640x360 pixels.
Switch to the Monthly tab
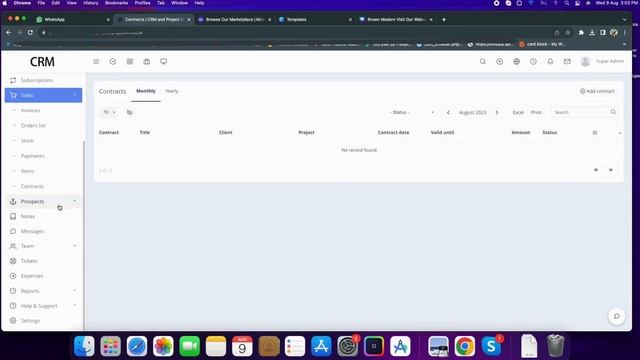coord(146,91)
